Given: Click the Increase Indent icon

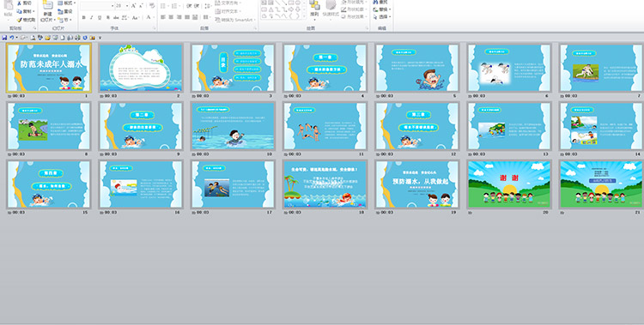Looking at the screenshot, I should click(197, 6).
